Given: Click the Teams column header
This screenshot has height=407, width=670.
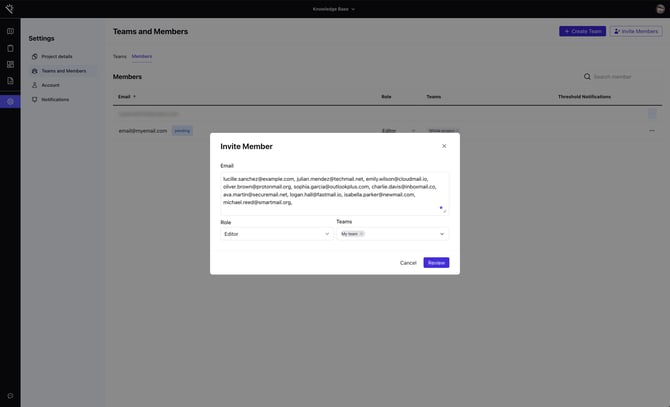Looking at the screenshot, I should click(434, 97).
